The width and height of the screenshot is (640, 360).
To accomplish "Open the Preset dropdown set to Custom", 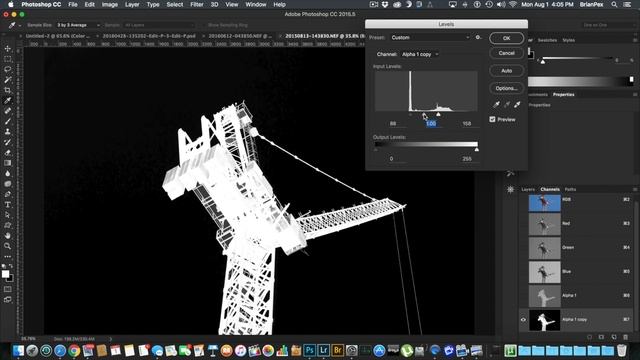I will click(430, 38).
